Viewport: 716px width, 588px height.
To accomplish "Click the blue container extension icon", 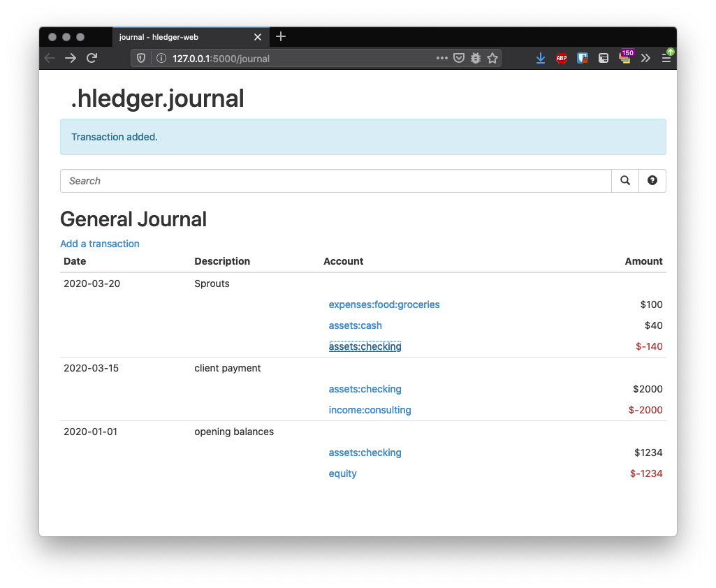I will tap(582, 58).
